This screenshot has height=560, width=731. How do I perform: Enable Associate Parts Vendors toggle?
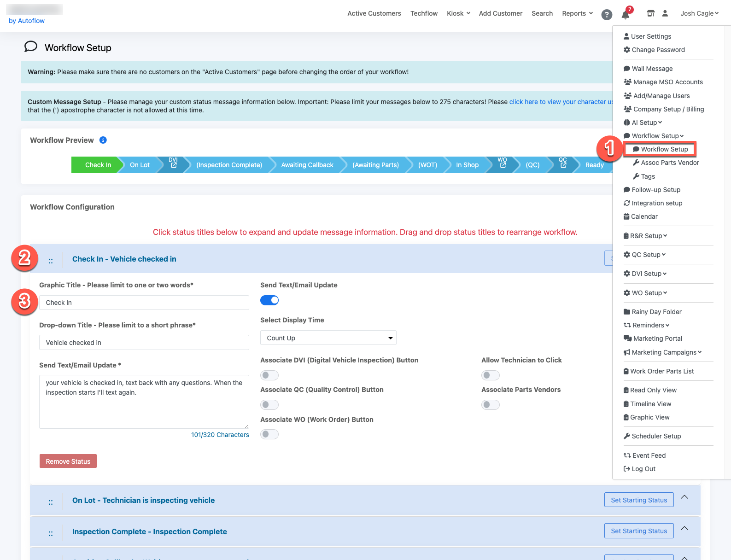[491, 405]
